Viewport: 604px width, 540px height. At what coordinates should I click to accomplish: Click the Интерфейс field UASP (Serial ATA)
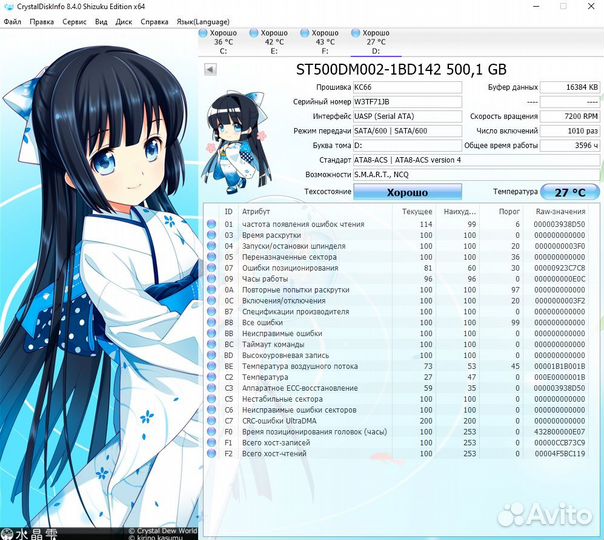click(407, 116)
